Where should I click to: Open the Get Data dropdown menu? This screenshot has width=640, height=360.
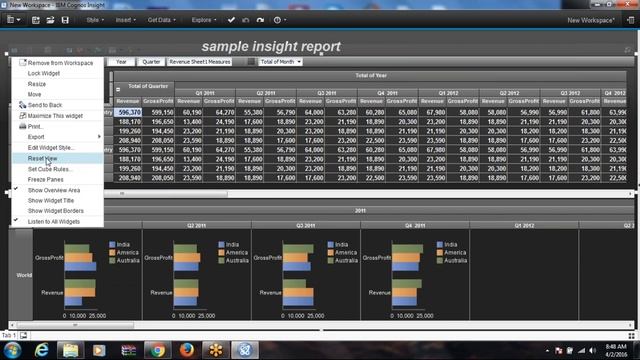pyautogui.click(x=162, y=20)
